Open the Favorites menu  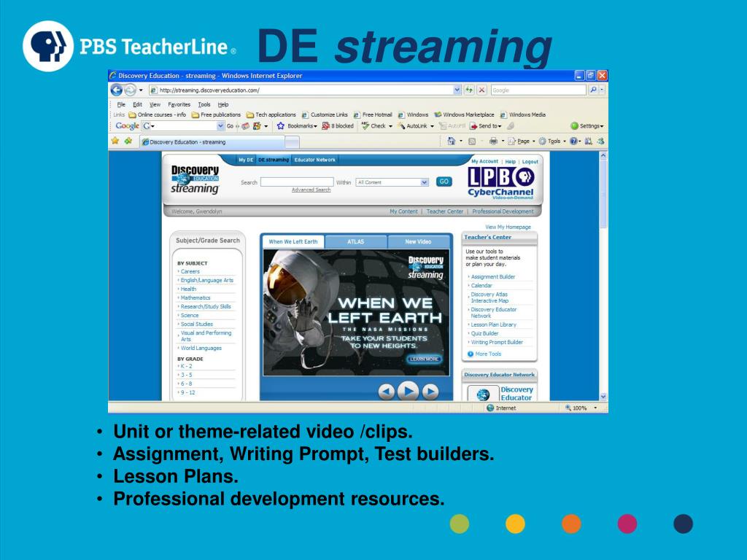[179, 104]
